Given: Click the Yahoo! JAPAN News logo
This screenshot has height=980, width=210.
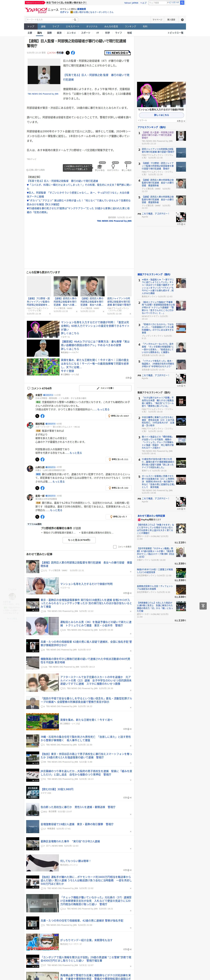Looking at the screenshot, I should coord(42,10).
